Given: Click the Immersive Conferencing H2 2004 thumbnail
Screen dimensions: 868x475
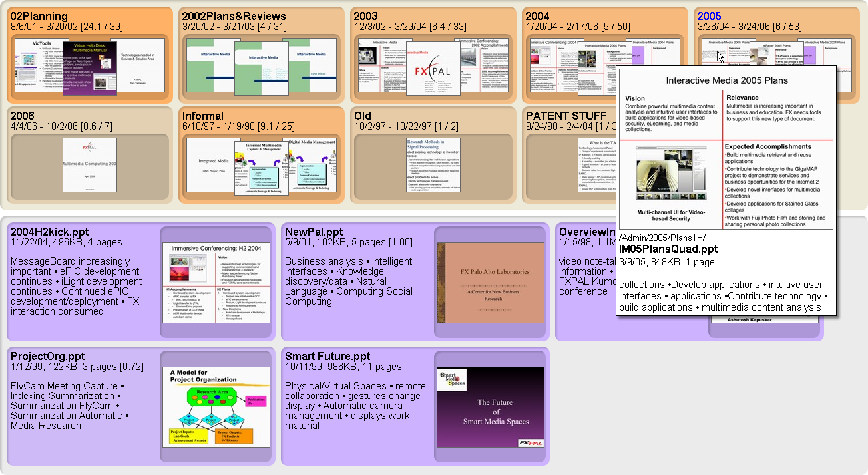Looking at the screenshot, I should click(216, 283).
